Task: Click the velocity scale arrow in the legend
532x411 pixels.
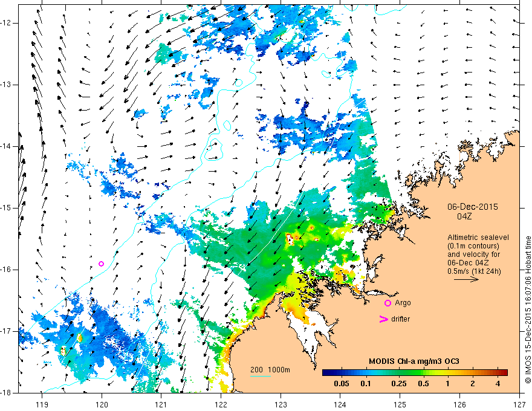Action: [466, 279]
